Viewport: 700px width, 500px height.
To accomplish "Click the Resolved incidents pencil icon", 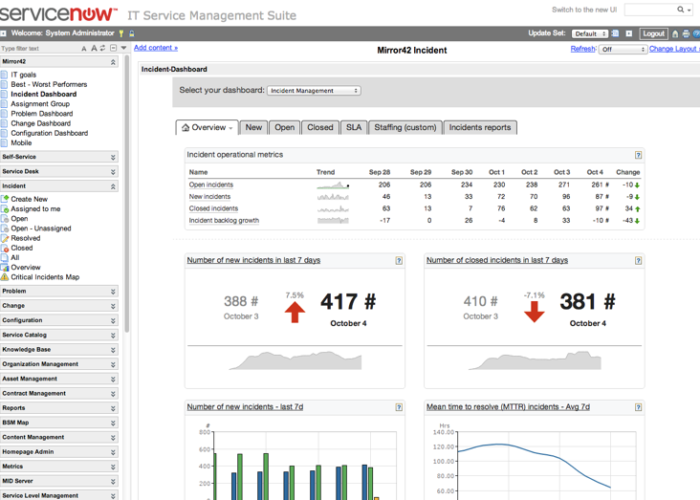I will (x=5, y=238).
